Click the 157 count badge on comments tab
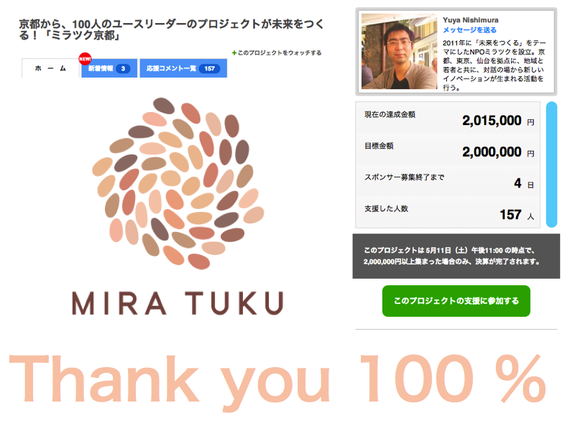This screenshot has width=575, height=431. tap(209, 69)
